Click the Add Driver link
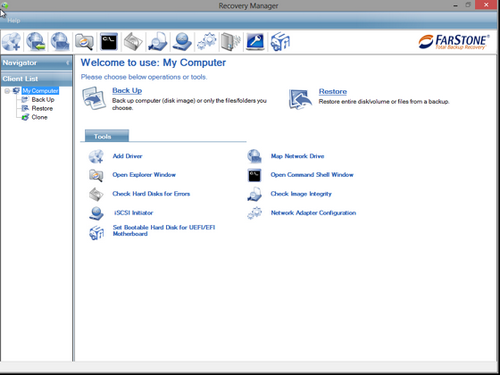Viewport: 500px width, 375px height. [x=127, y=156]
